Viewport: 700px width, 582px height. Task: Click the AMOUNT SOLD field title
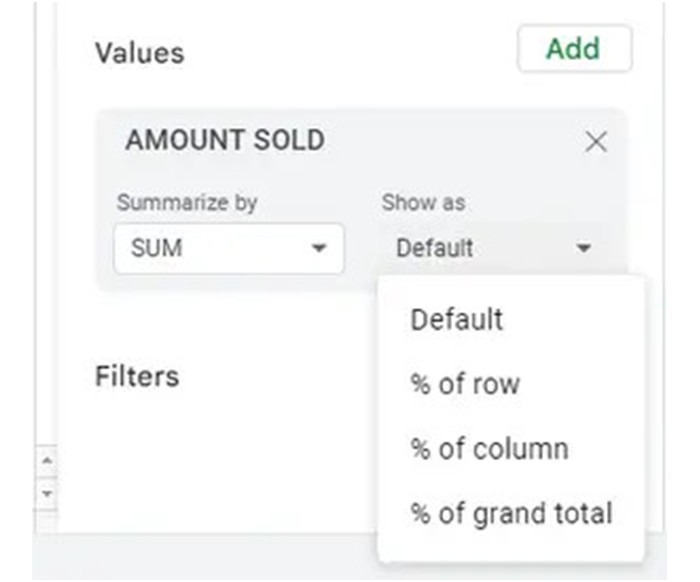tap(225, 140)
